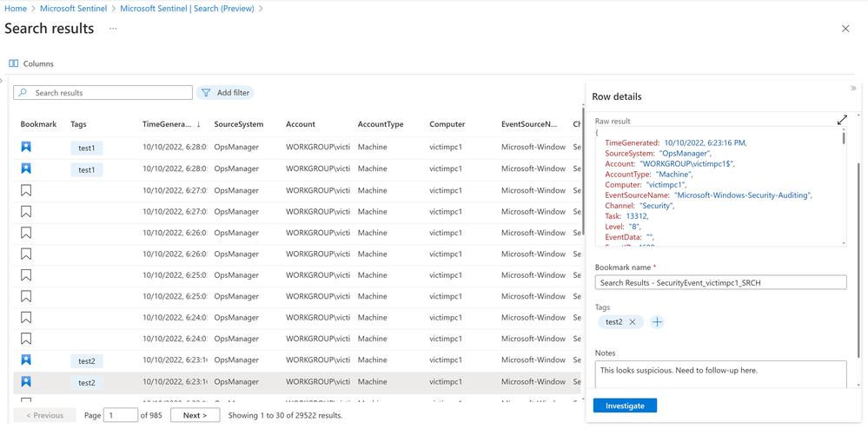Toggle bookmark on the first 6:28 row
The image size is (868, 429).
click(x=26, y=148)
